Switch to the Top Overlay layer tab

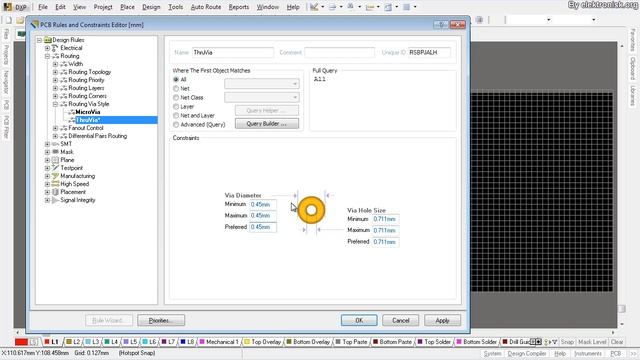262,342
